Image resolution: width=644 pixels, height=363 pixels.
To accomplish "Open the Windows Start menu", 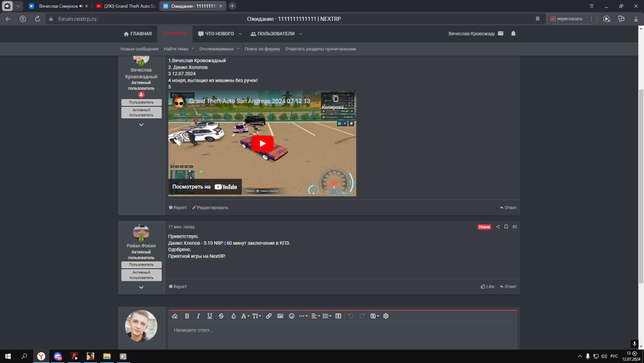I will (x=8, y=356).
